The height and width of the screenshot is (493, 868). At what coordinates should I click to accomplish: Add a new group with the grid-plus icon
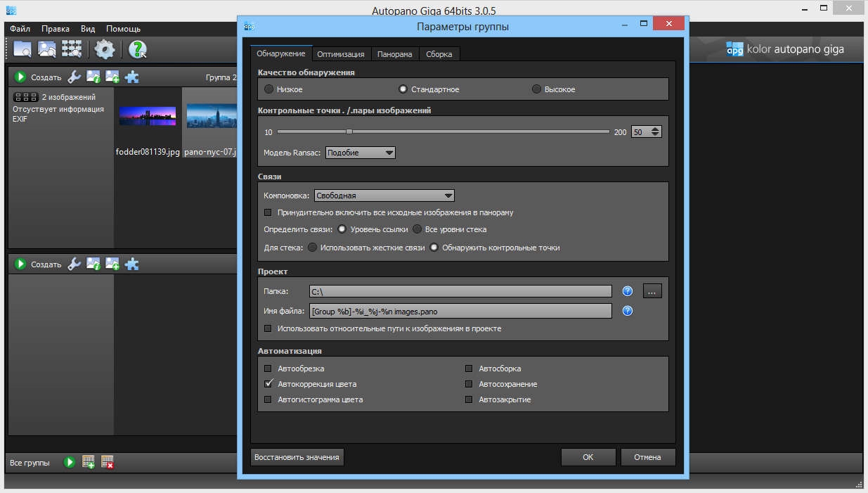[x=89, y=462]
